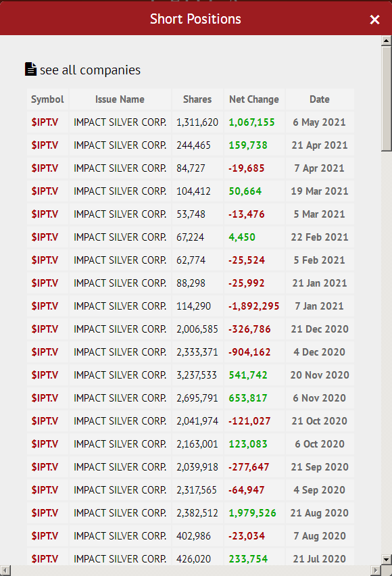Screen dimensions: 392x576
Task: Click the vertical scrollbar thumb
Action: [x=386, y=98]
